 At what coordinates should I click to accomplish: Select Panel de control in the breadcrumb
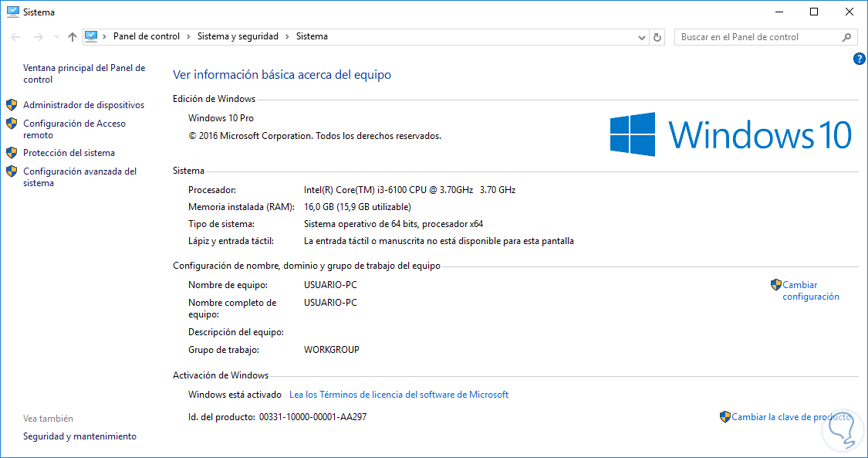(147, 36)
